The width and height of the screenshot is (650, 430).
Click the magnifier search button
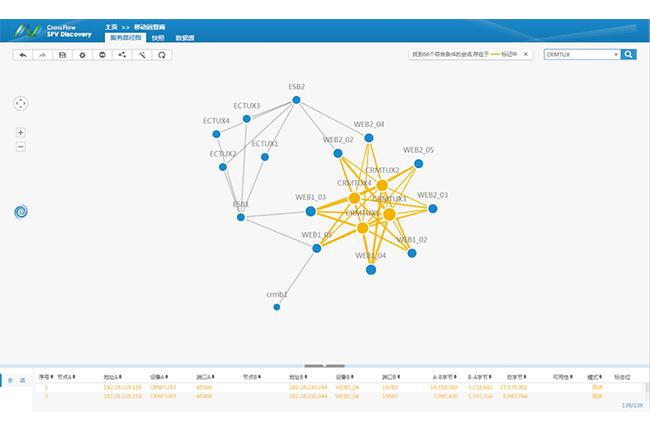click(x=628, y=55)
